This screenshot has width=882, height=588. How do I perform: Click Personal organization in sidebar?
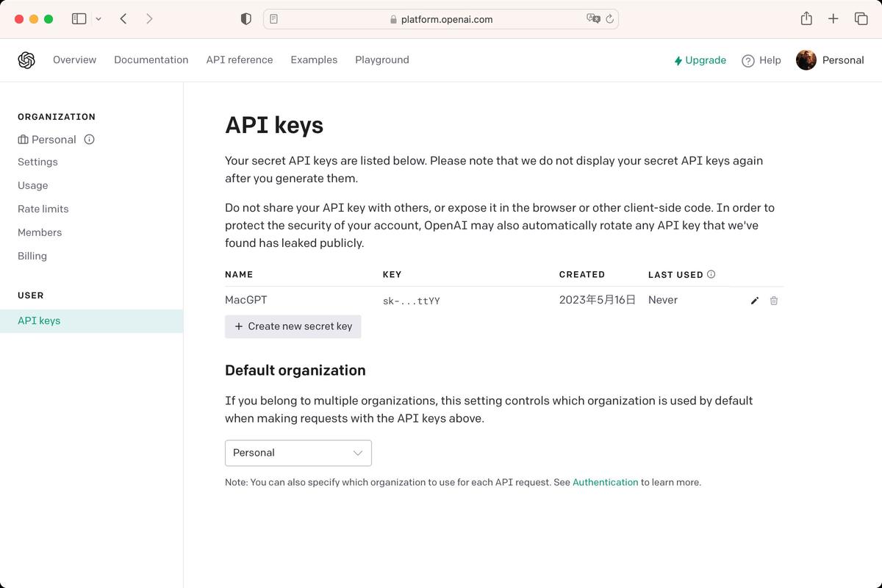(x=47, y=140)
